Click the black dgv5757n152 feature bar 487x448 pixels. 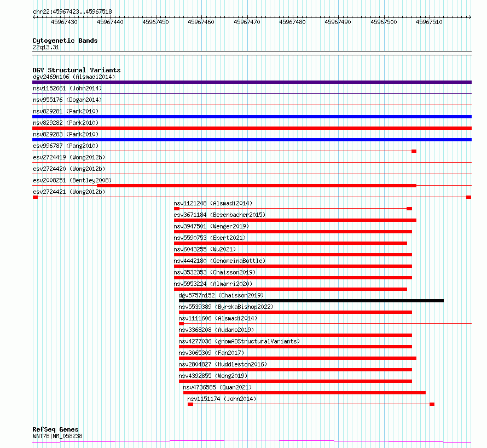click(311, 301)
